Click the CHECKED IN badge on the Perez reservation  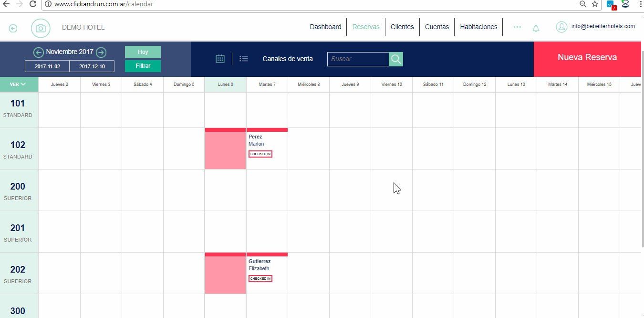coord(260,154)
